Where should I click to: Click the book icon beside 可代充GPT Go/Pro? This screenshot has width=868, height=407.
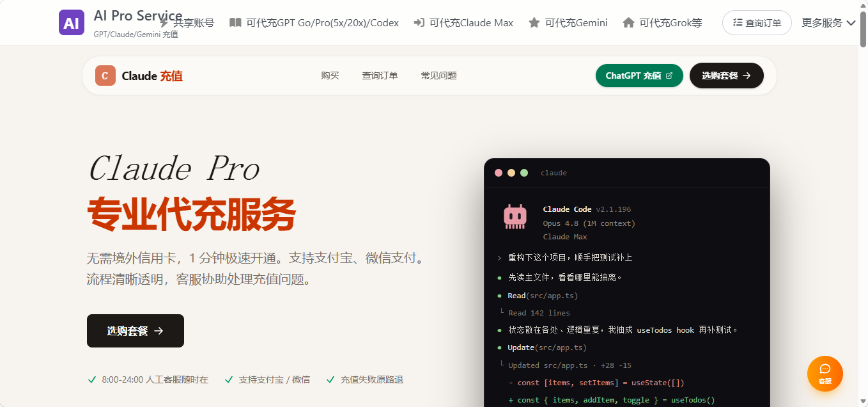pos(235,22)
